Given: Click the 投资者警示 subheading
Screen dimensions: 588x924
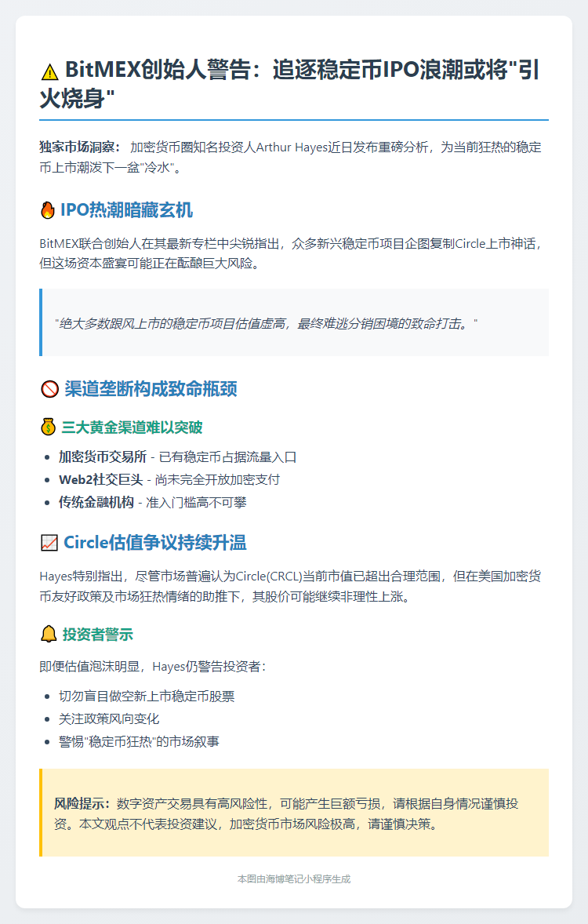Looking at the screenshot, I should 98,635.
